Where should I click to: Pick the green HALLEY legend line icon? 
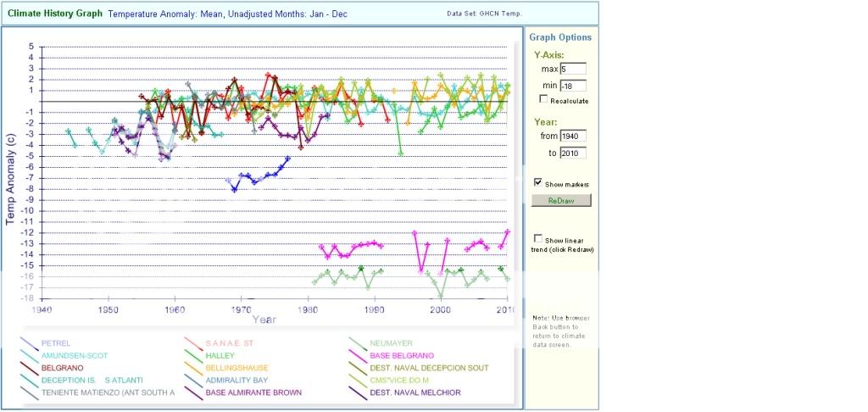(192, 356)
